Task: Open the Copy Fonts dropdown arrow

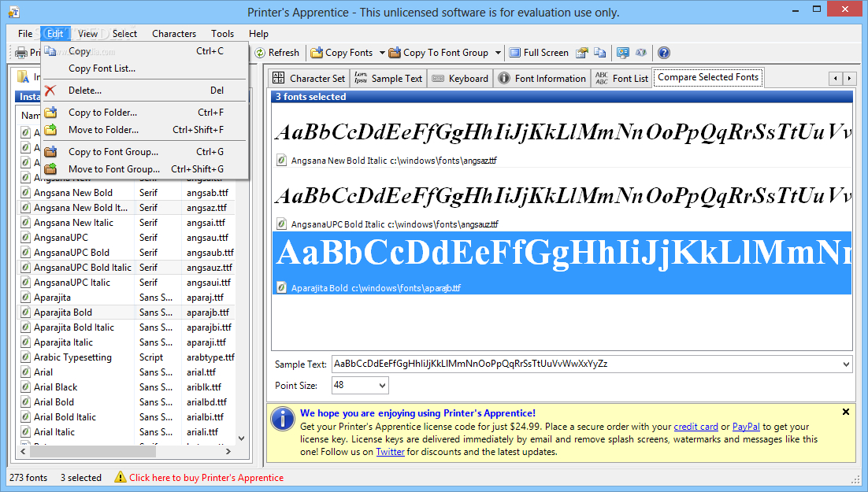Action: click(382, 53)
